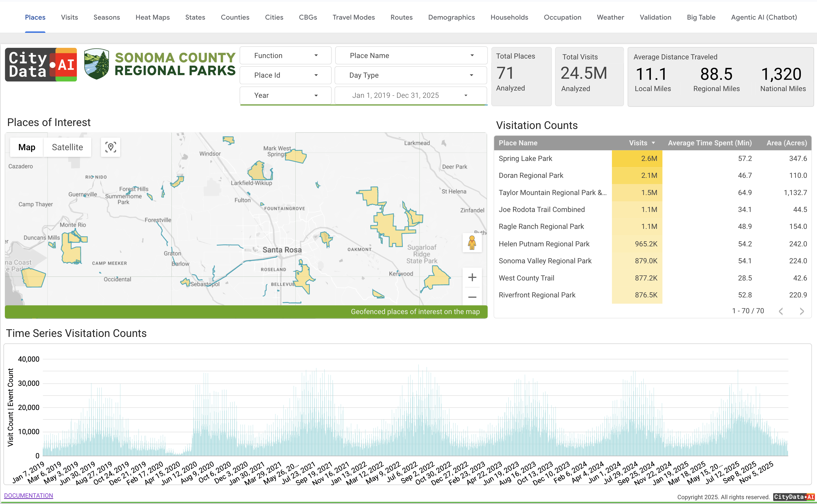Sort by Area (Acres) column
This screenshot has width=817, height=504.
coord(787,143)
